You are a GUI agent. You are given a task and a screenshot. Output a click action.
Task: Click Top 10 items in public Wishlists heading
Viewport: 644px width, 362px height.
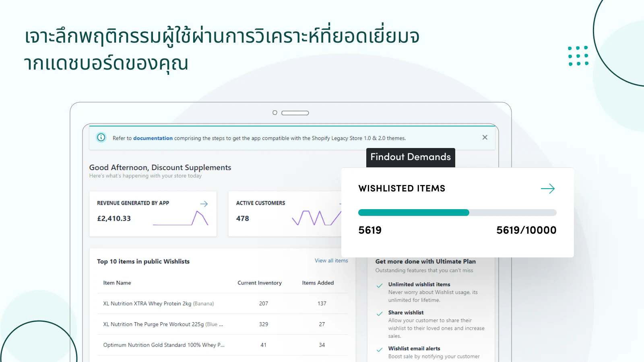[143, 261]
